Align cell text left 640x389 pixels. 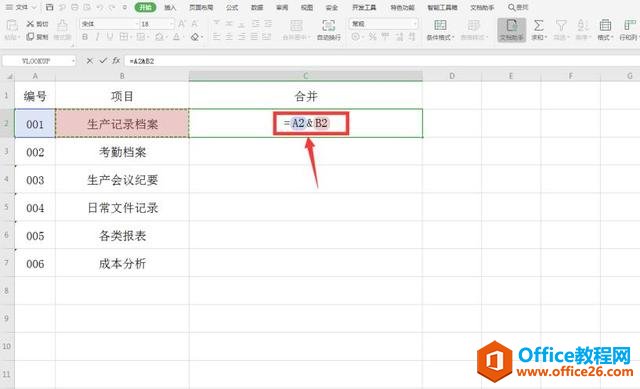[216, 37]
